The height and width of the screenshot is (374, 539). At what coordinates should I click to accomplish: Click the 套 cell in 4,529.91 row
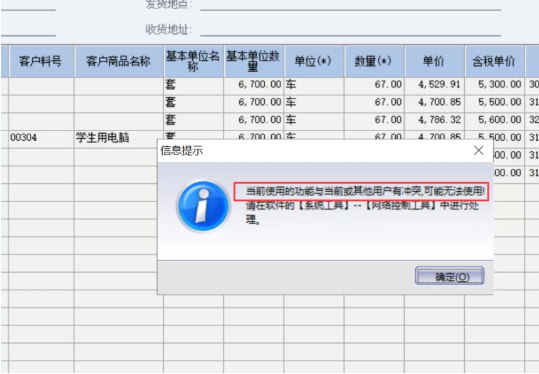click(194, 85)
